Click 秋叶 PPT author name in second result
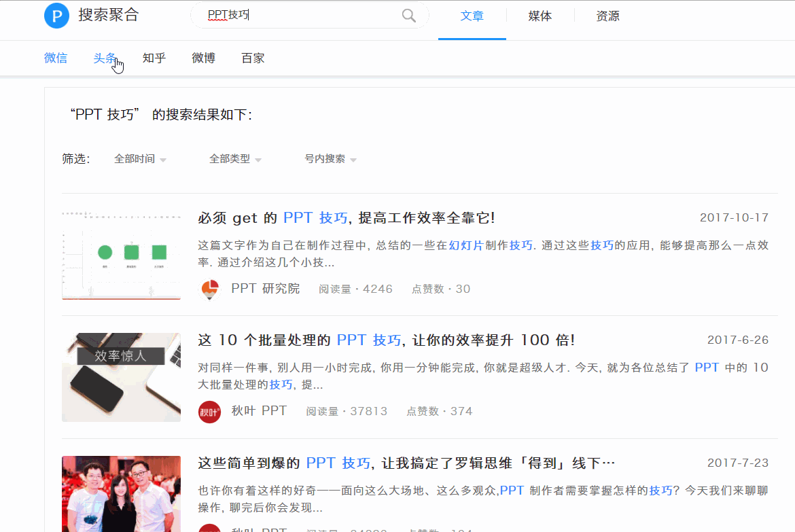This screenshot has width=795, height=532. [259, 411]
